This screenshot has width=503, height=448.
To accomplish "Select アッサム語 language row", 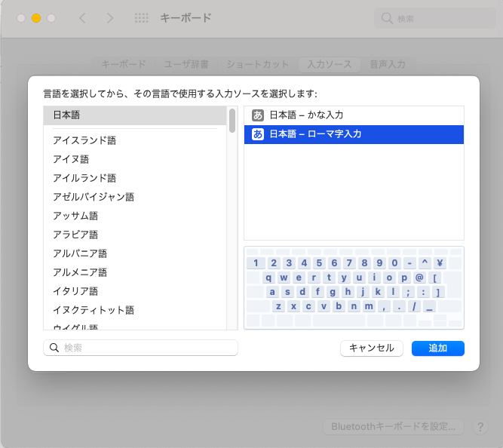I will 135,216.
